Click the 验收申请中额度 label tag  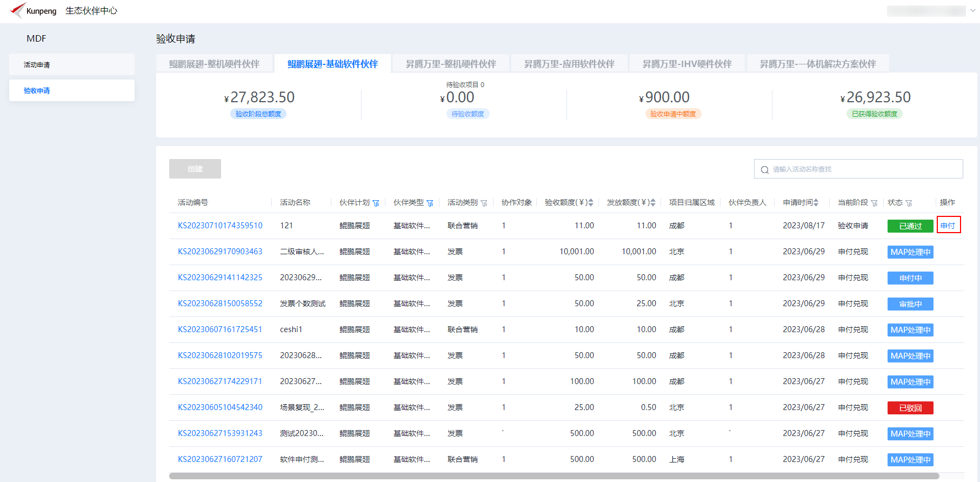673,114
